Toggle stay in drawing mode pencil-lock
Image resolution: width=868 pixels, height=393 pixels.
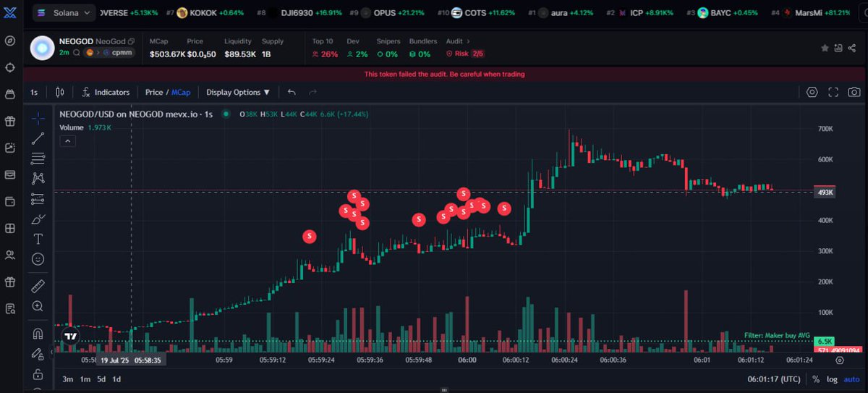[x=38, y=354]
